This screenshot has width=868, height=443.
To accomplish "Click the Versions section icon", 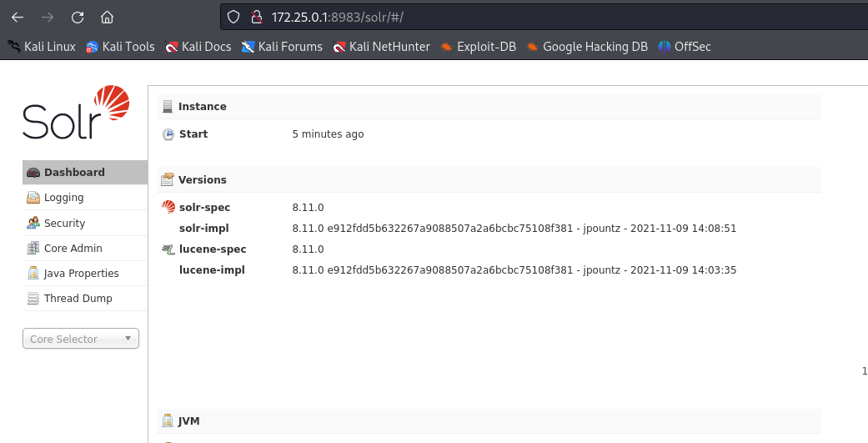I will [x=167, y=179].
